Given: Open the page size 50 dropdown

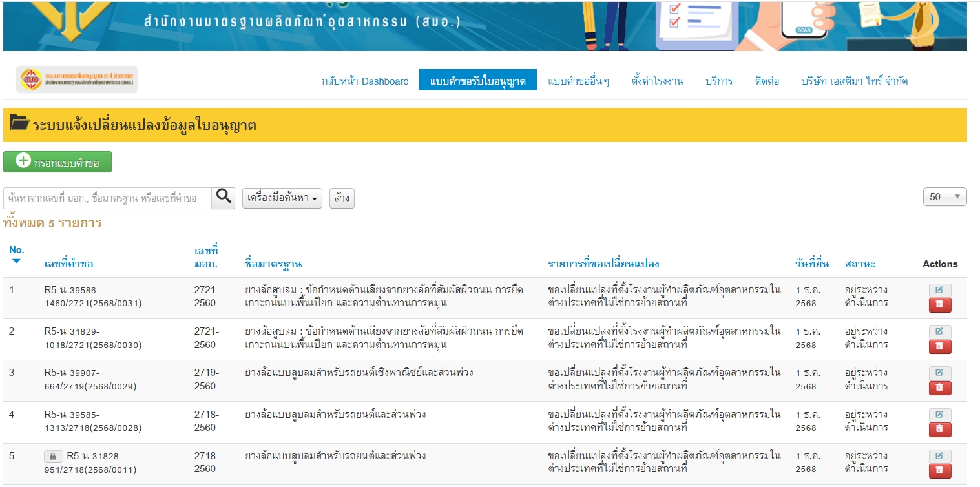Looking at the screenshot, I should click(944, 197).
